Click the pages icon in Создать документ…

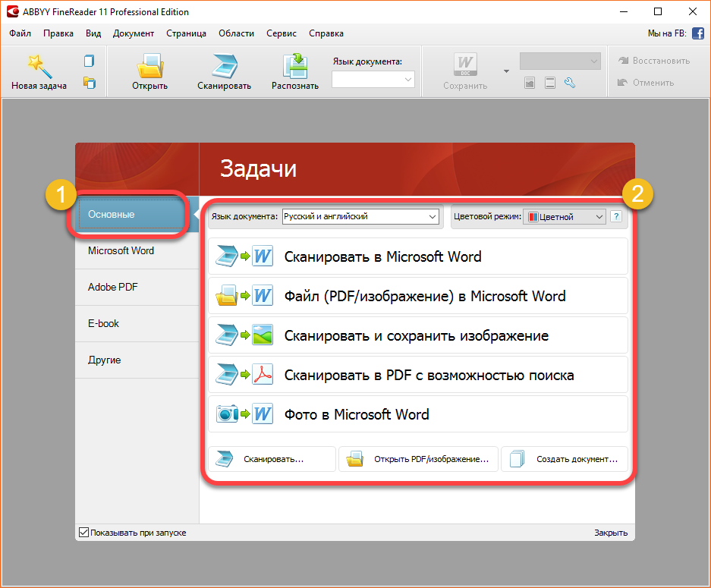click(517, 459)
